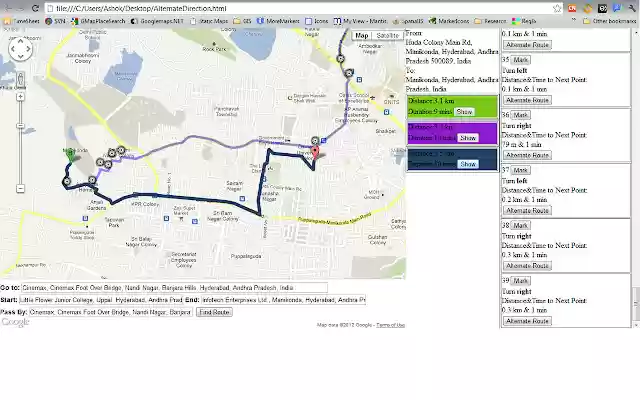Screen dimensions: 640x400
Task: Click the Google logo below the map
Action: 16,322
